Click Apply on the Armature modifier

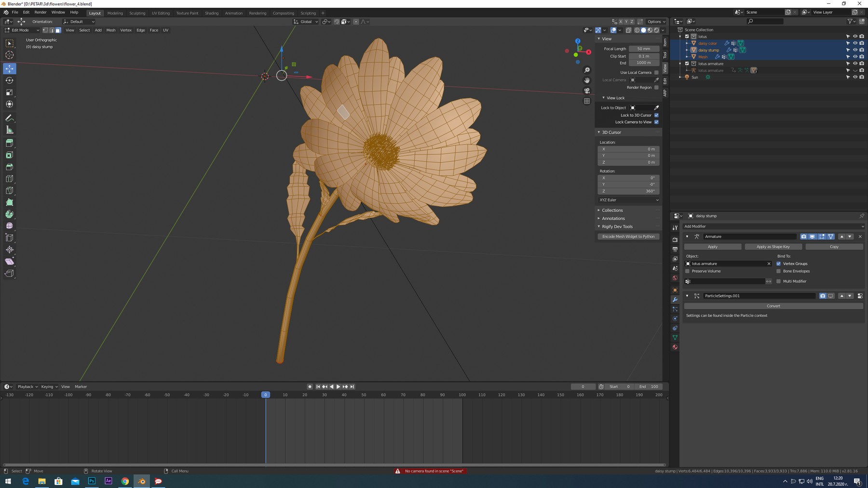pos(712,246)
